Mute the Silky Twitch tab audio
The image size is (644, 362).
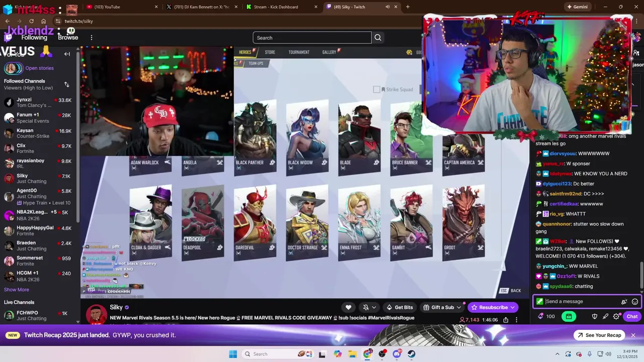(x=387, y=7)
